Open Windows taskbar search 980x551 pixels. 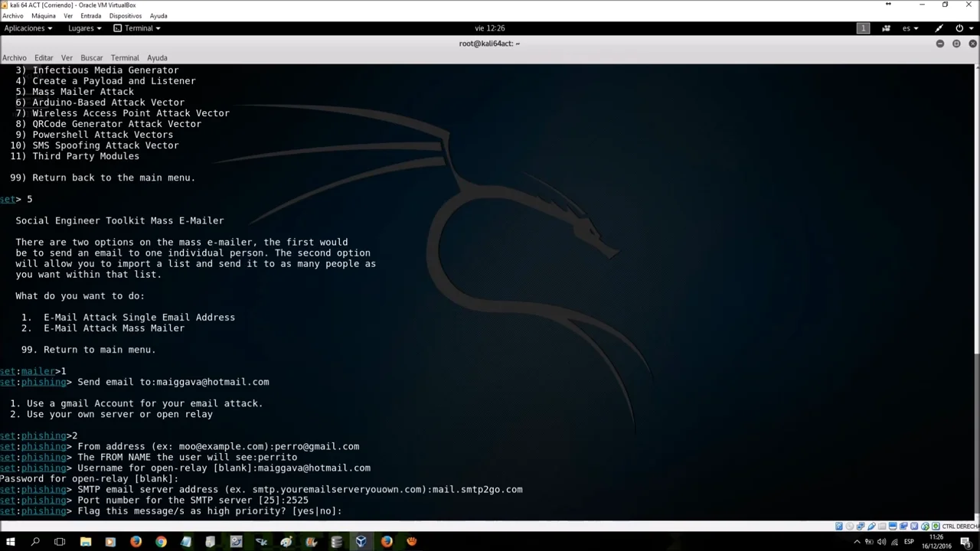click(x=35, y=542)
